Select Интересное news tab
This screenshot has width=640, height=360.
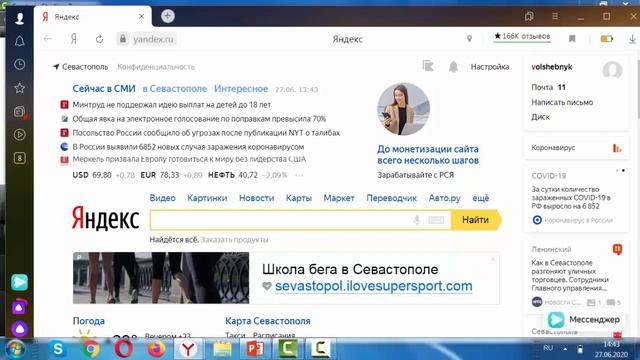[x=241, y=89]
